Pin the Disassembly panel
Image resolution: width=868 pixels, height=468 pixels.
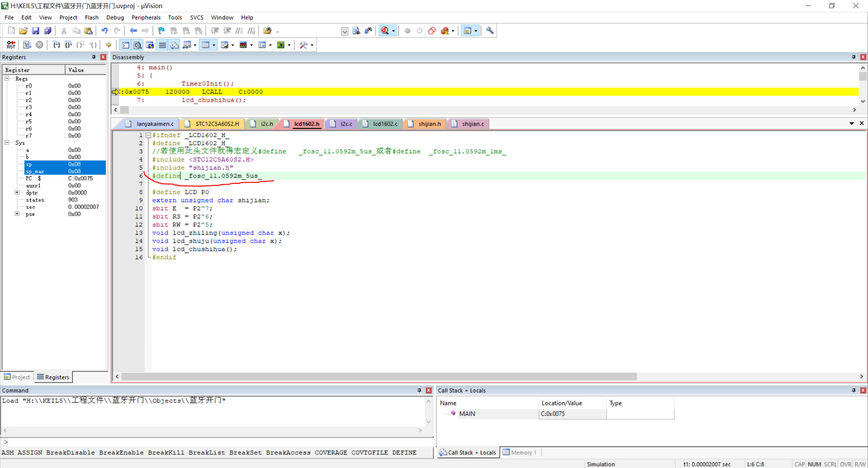point(854,57)
